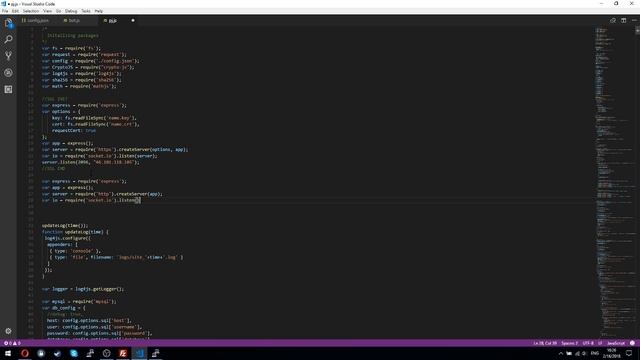Click the Open Changes icon in editor title
This screenshot has height=360, width=640.
pyautogui.click(x=613, y=20)
